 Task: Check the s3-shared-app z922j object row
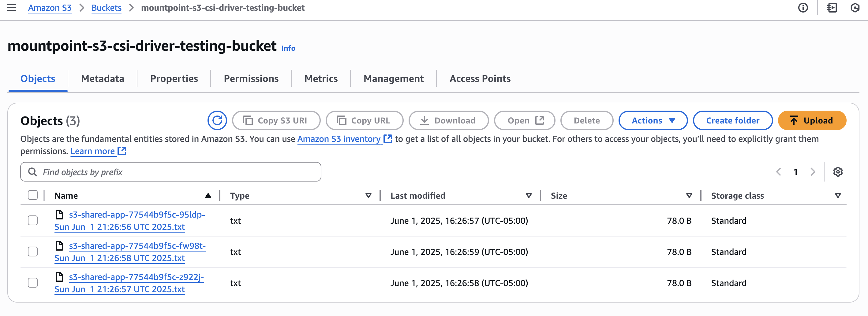(x=33, y=283)
